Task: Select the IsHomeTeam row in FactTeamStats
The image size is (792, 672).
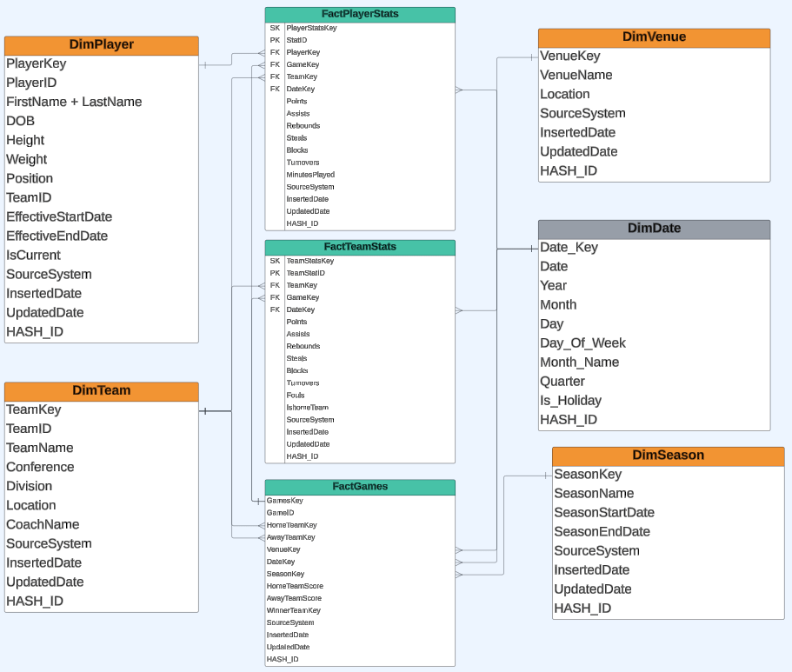Action: click(360, 408)
